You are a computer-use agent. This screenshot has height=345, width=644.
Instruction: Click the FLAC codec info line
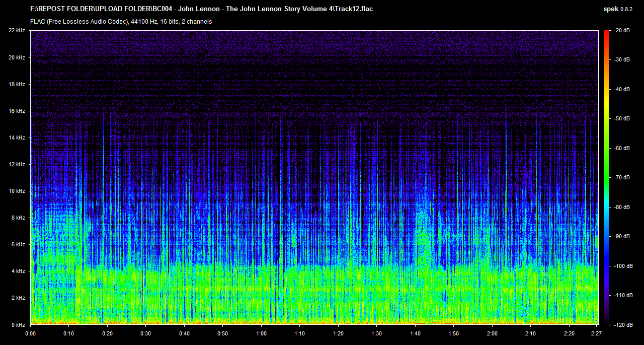[121, 22]
